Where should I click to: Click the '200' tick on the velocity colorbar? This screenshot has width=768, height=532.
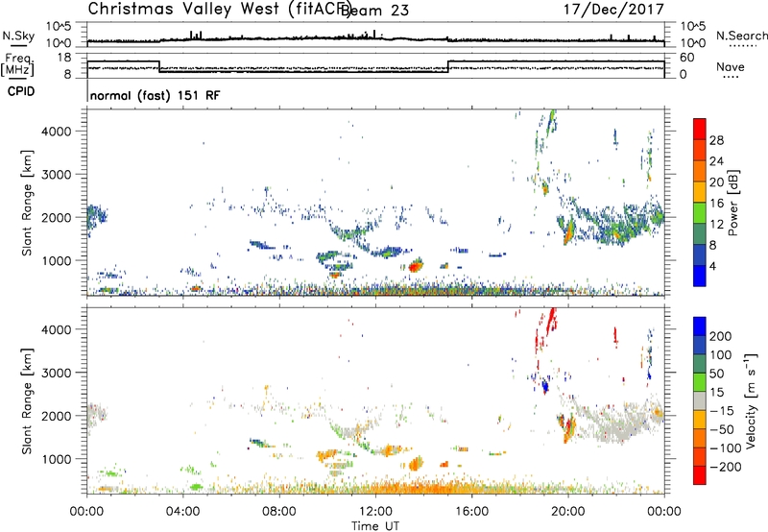(x=721, y=336)
